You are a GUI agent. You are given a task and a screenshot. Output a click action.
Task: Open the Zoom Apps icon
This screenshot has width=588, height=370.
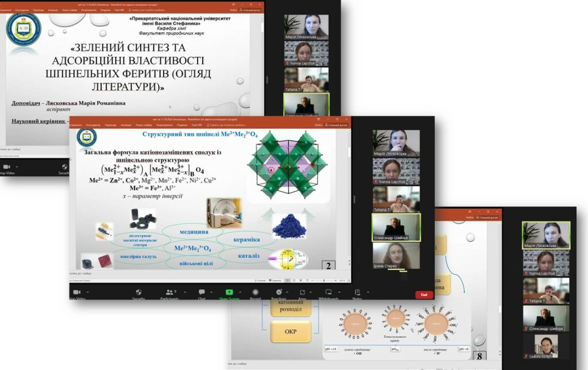(x=301, y=292)
